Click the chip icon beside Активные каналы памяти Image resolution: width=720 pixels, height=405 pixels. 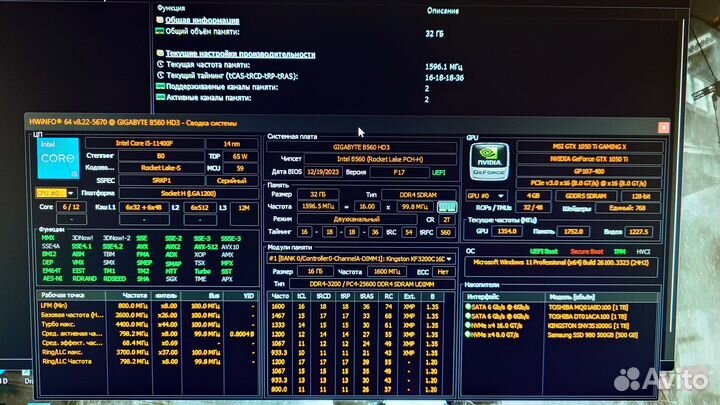[x=160, y=97]
